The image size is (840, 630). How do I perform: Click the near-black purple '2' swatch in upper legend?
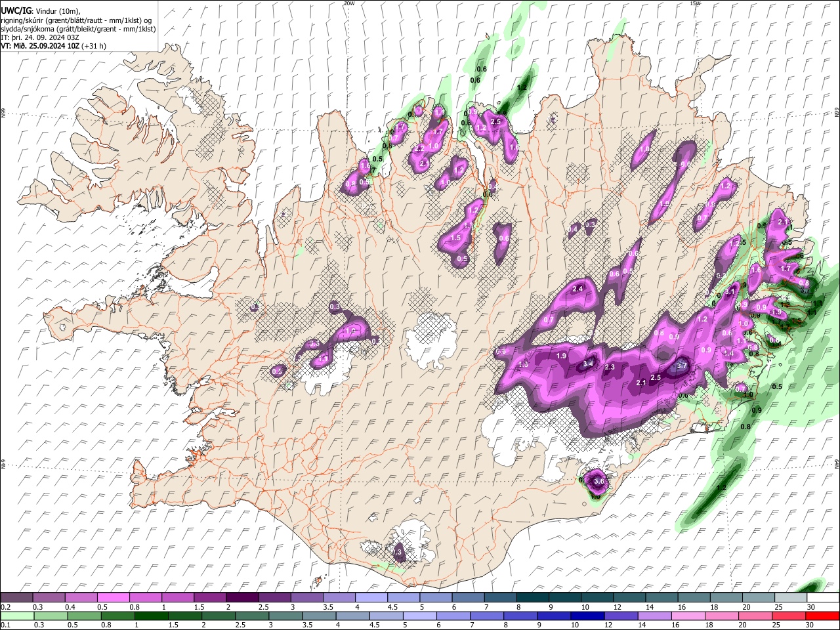tap(242, 597)
